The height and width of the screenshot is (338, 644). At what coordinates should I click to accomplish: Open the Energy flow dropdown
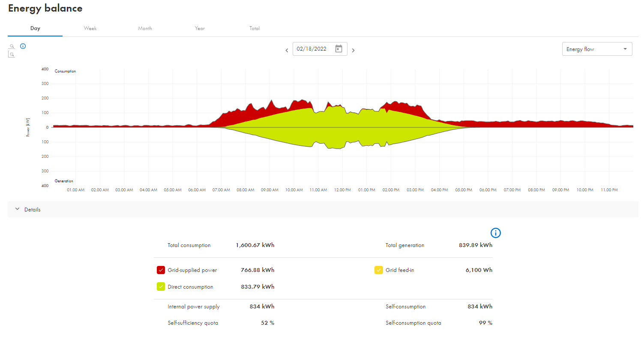click(x=597, y=49)
